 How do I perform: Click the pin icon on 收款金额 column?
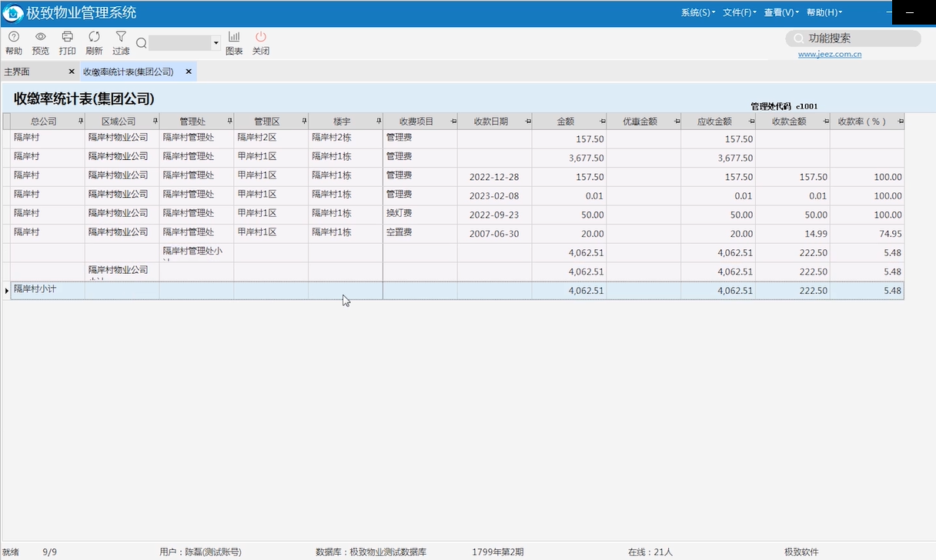pos(827,122)
